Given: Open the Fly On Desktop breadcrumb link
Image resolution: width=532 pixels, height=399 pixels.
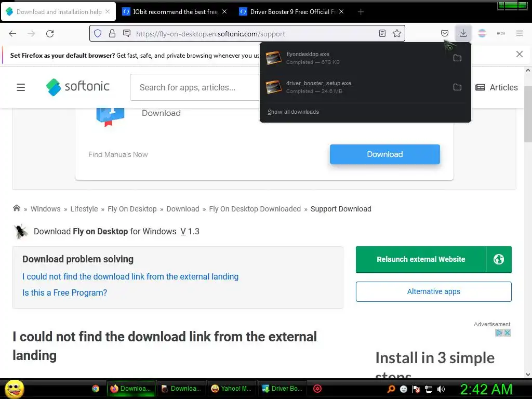Looking at the screenshot, I should click(132, 209).
